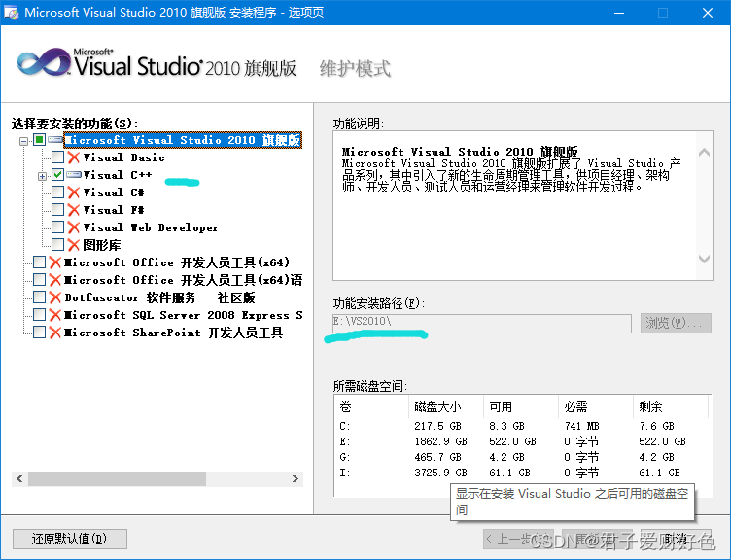731x560 pixels.
Task: Click the E: drive row label
Action: [345, 441]
